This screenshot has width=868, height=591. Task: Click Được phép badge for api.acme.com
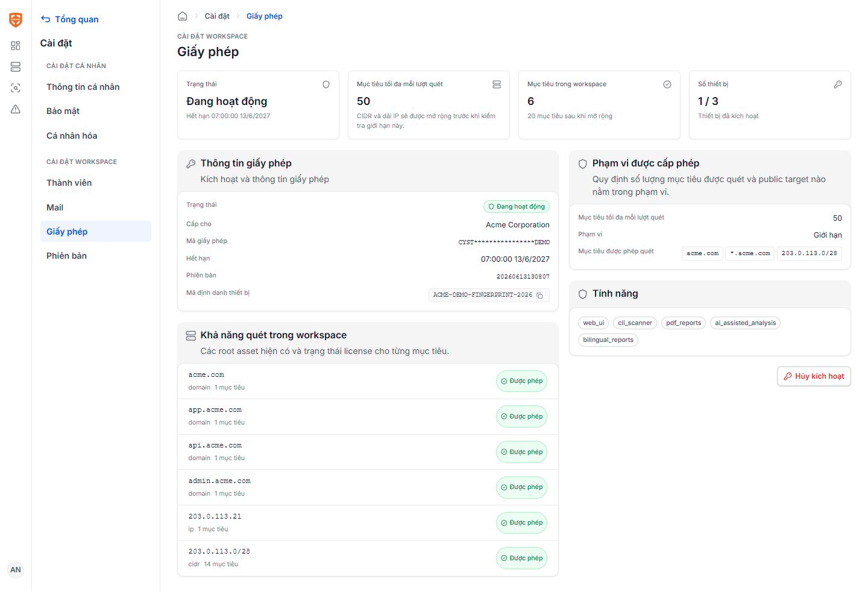tap(521, 452)
